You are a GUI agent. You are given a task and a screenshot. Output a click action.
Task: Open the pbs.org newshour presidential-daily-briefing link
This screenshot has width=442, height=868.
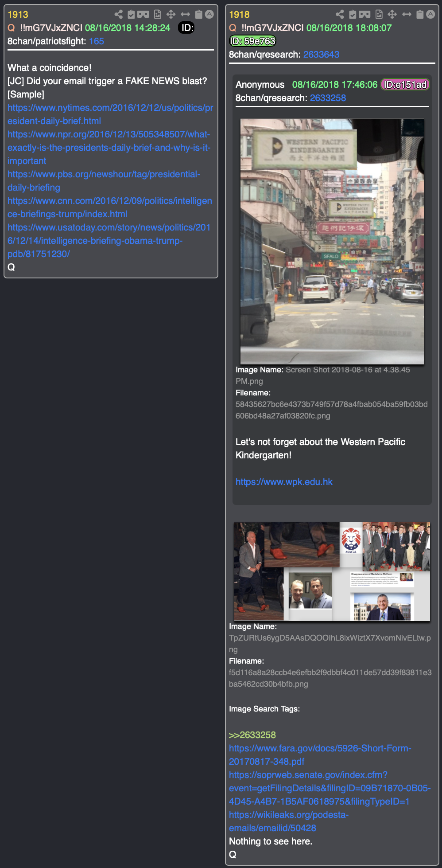click(104, 181)
